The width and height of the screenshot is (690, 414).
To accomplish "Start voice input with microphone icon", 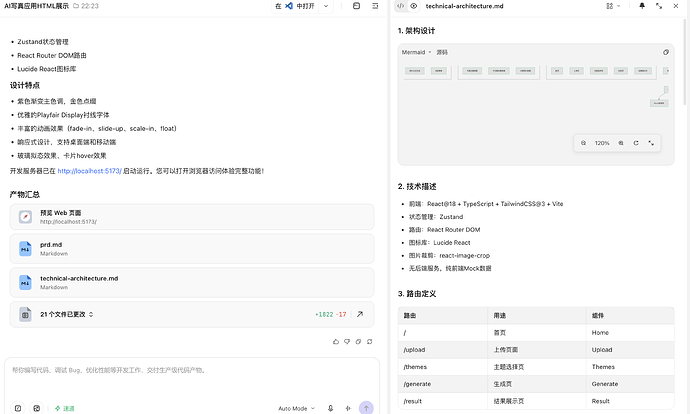I will 330,409.
